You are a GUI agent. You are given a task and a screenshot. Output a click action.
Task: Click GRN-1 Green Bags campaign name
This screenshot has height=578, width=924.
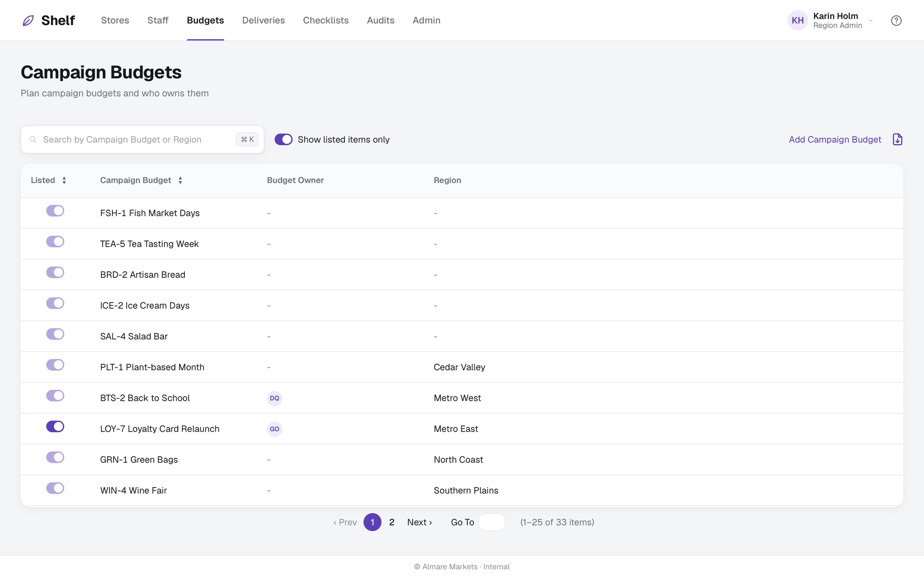[139, 460]
